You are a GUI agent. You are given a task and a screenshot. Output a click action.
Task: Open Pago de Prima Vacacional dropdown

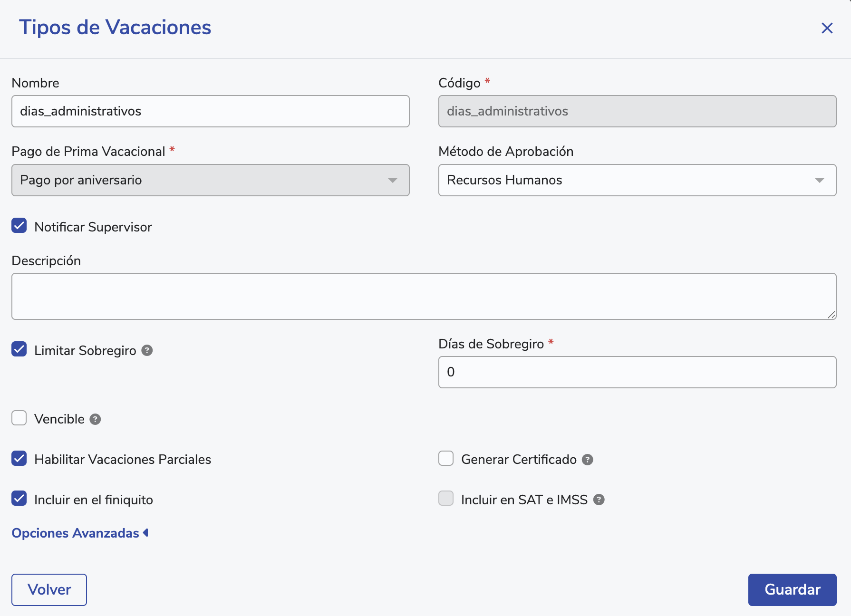point(211,180)
